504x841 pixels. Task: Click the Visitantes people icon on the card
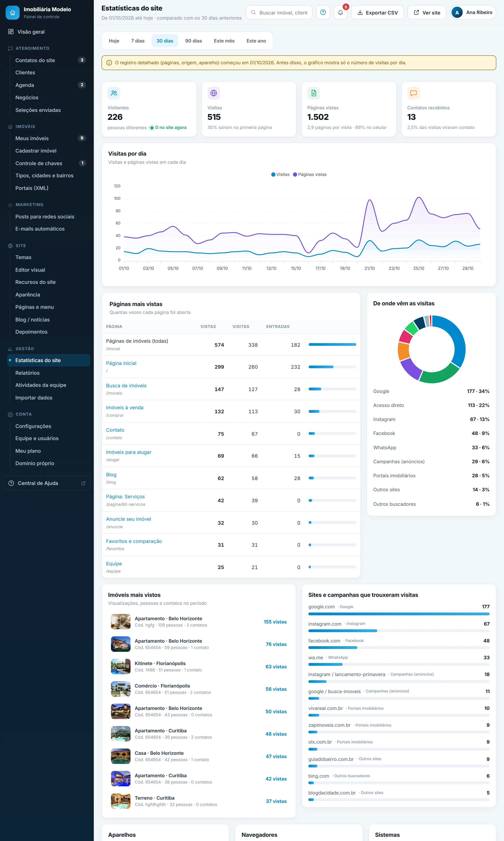click(x=114, y=93)
